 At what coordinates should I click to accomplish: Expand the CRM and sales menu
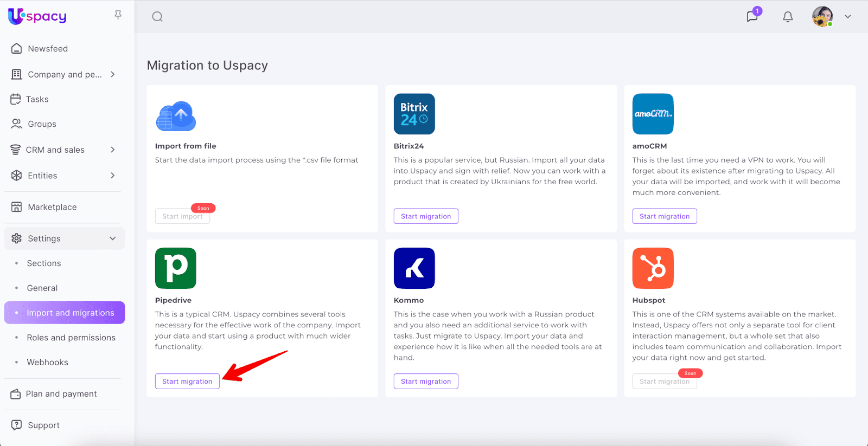pos(113,150)
